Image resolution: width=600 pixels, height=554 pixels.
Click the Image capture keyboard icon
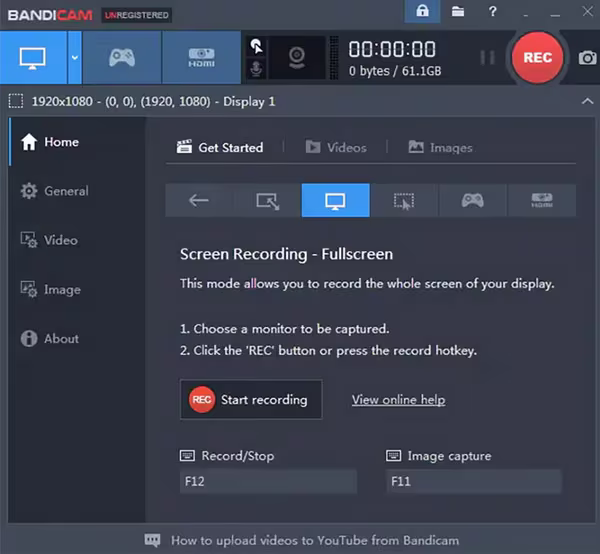click(393, 456)
